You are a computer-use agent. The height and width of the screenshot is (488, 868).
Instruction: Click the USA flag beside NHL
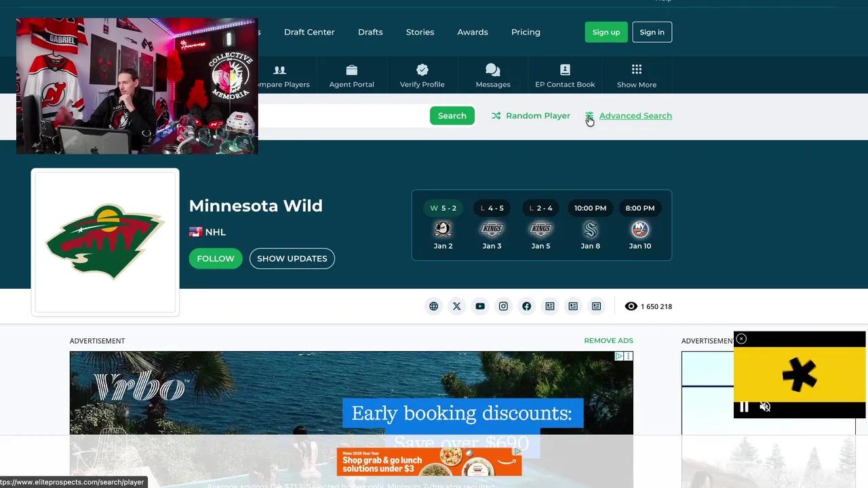(x=195, y=232)
